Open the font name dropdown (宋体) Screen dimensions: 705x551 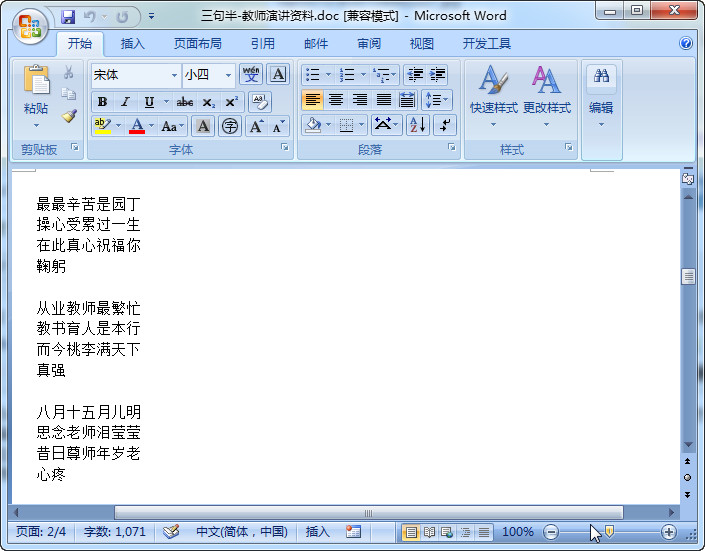tap(174, 75)
